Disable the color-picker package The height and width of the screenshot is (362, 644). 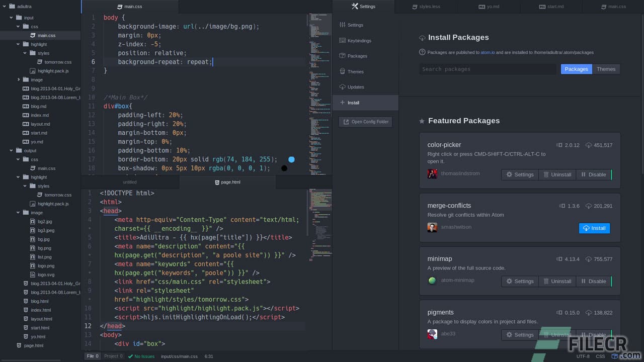click(594, 174)
